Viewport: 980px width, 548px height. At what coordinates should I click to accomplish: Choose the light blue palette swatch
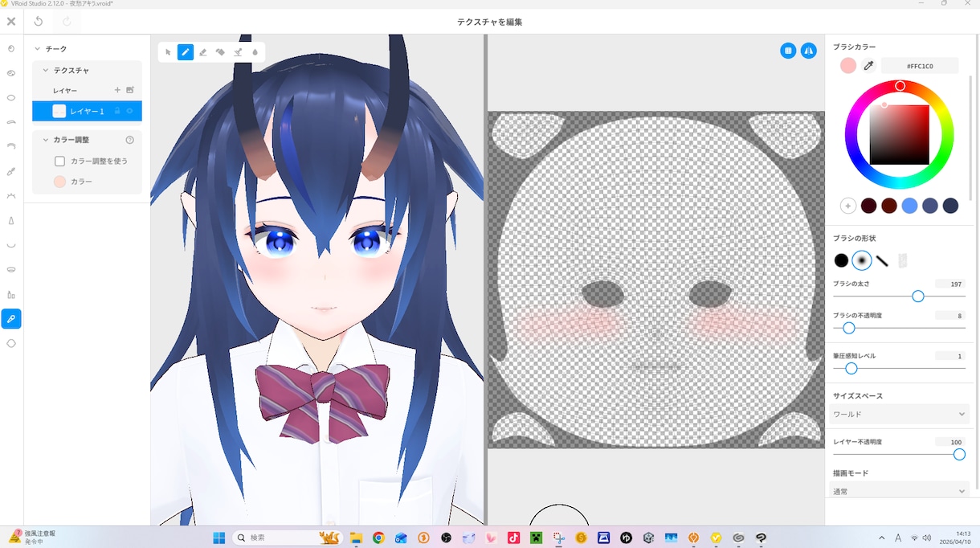click(x=909, y=206)
